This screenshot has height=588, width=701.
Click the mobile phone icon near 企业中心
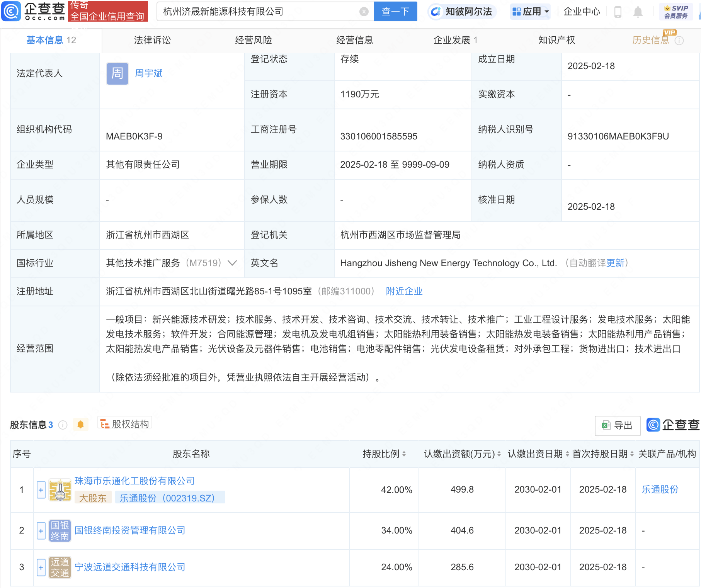618,12
